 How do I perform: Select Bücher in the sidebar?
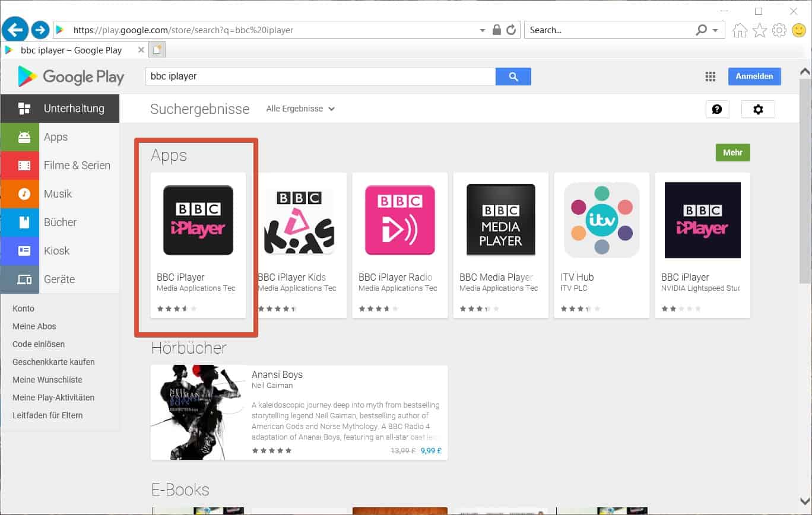click(60, 222)
